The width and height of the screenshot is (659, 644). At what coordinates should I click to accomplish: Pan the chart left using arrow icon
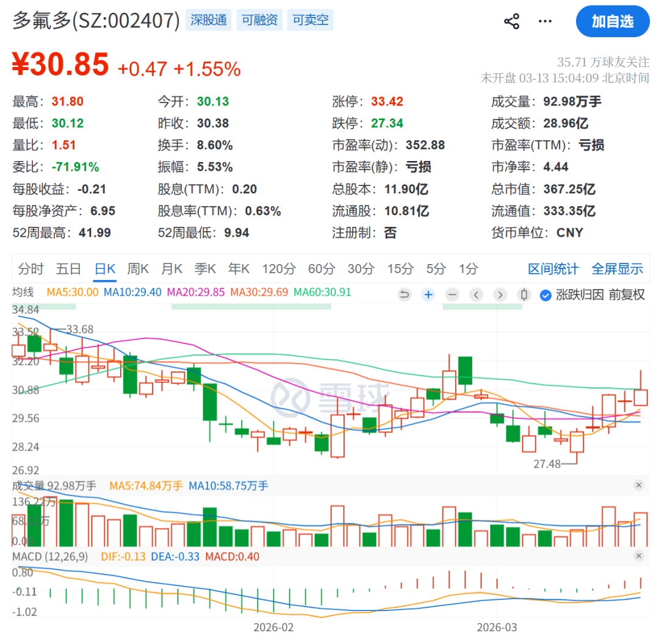coord(476,295)
